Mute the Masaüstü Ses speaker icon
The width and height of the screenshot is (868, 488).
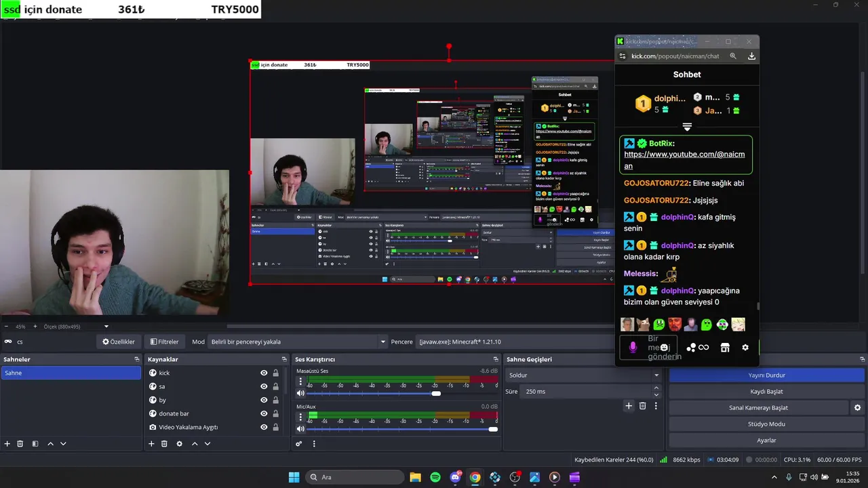pyautogui.click(x=300, y=393)
